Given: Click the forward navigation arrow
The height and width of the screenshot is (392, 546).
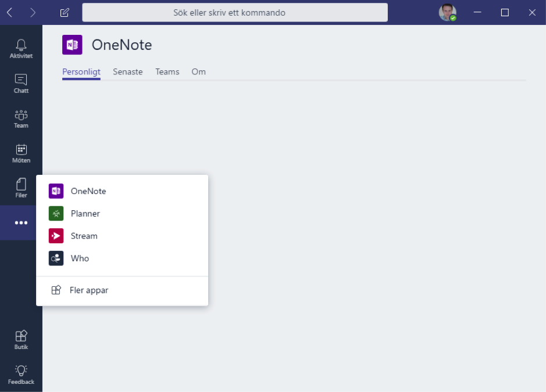Looking at the screenshot, I should [33, 13].
